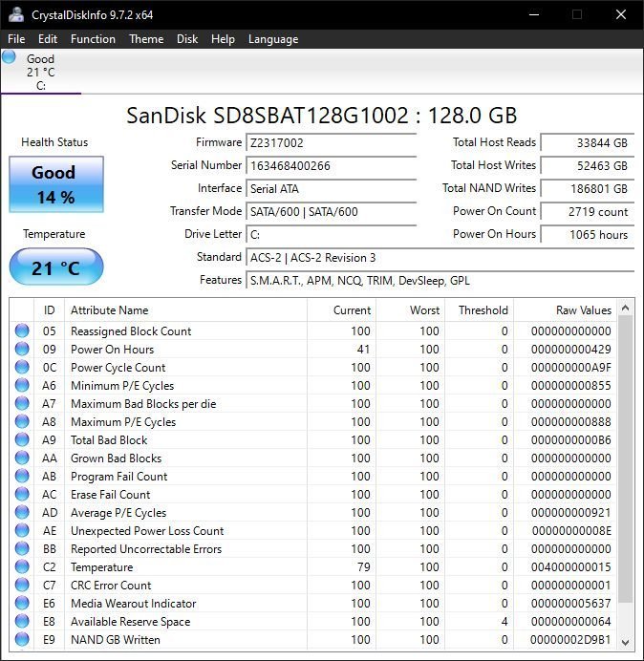Click the Serial Number field
The image size is (644, 661).
pos(332,165)
